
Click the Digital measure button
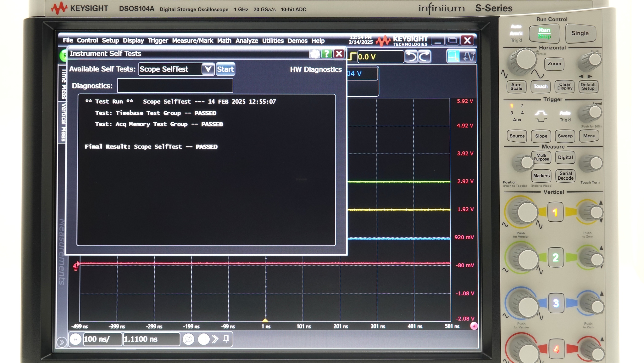tap(565, 157)
